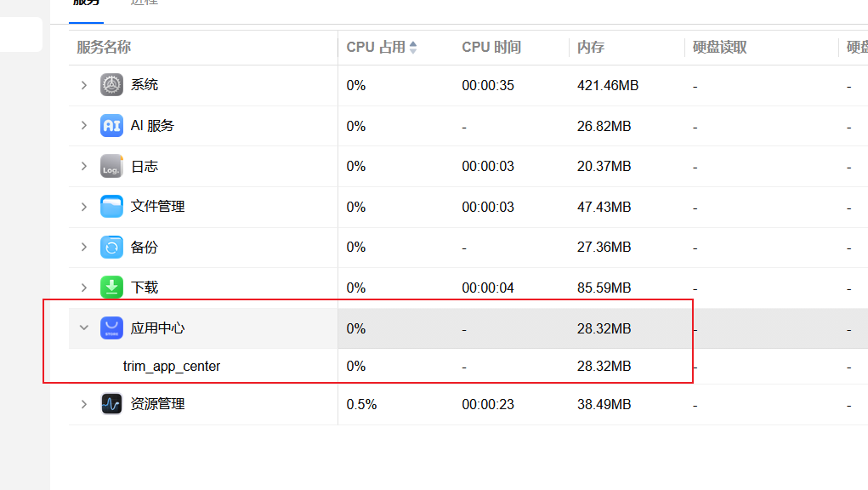Collapse the 应用中心 row
The height and width of the screenshot is (490, 868).
[83, 328]
